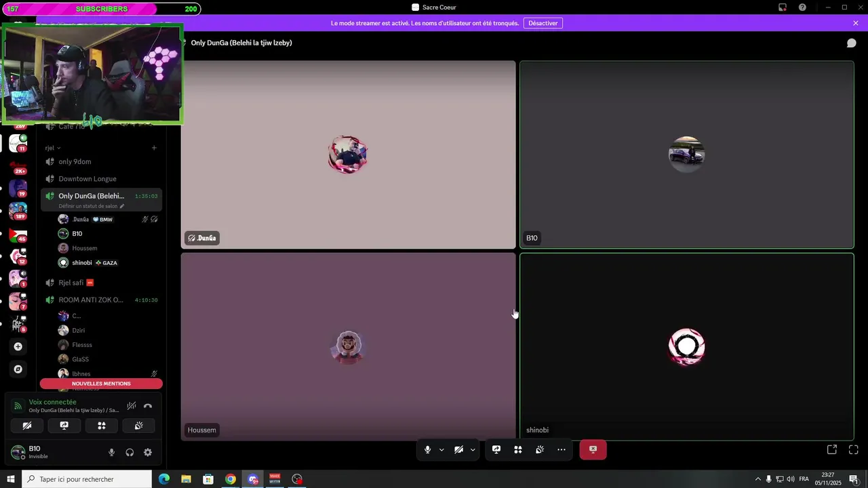Open the server with the 12 badge
The image size is (868, 488).
[18, 256]
